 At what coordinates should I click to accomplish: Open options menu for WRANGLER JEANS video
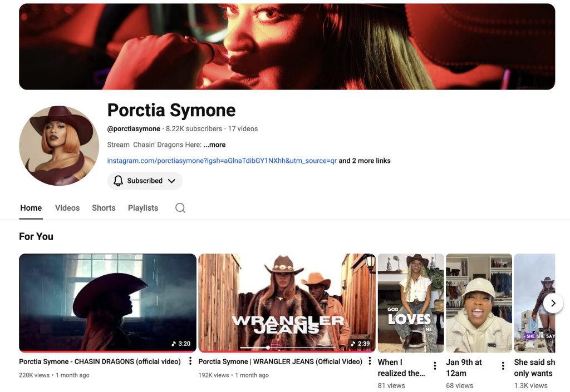coord(370,360)
